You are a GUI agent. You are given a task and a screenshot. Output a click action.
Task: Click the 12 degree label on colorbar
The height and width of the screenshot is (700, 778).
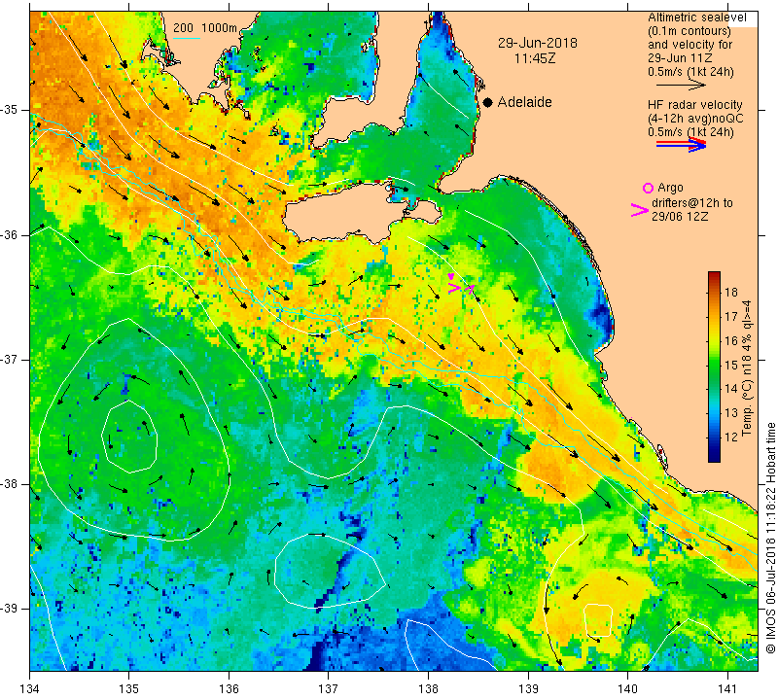coord(731,437)
